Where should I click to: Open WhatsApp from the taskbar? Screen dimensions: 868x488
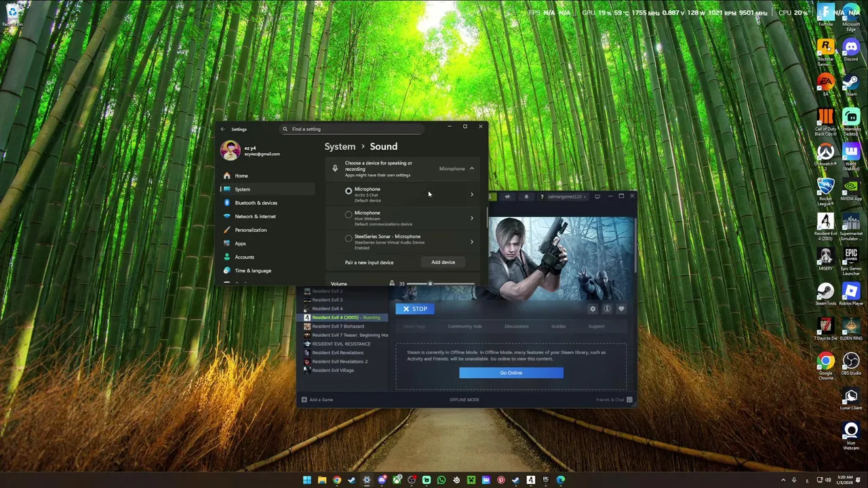[441, 481]
